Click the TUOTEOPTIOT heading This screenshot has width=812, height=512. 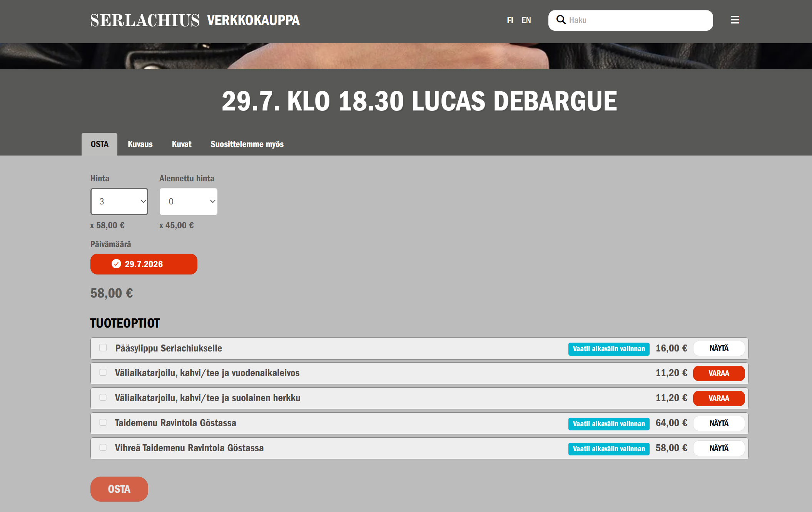pos(125,323)
